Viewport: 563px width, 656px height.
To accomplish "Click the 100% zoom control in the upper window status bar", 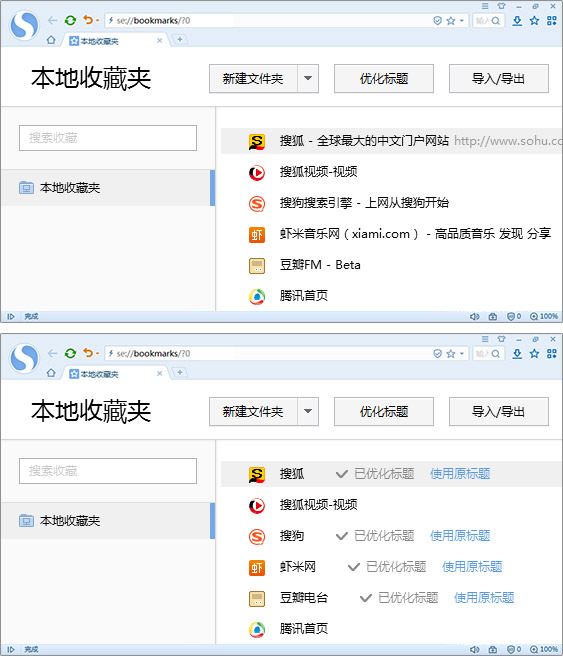I will (x=544, y=316).
